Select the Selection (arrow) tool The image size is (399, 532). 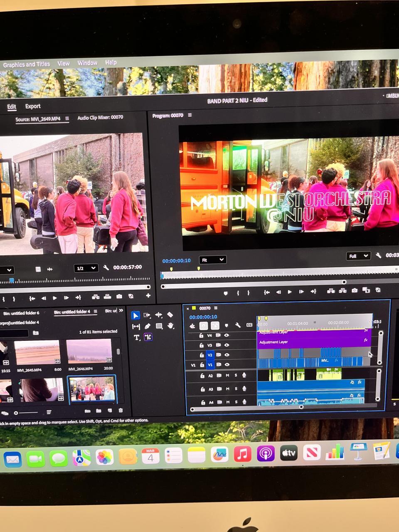[x=135, y=315]
